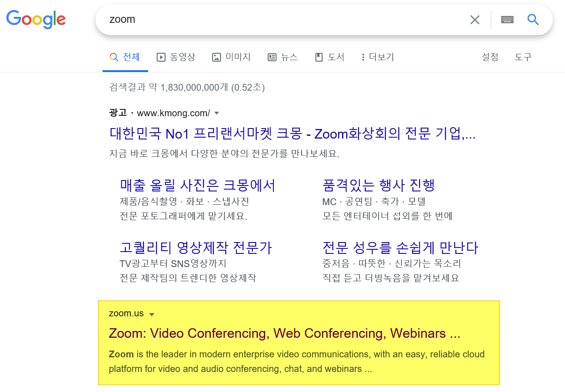565x392 pixels.
Task: Open the 더보기 menu
Action: 377,57
